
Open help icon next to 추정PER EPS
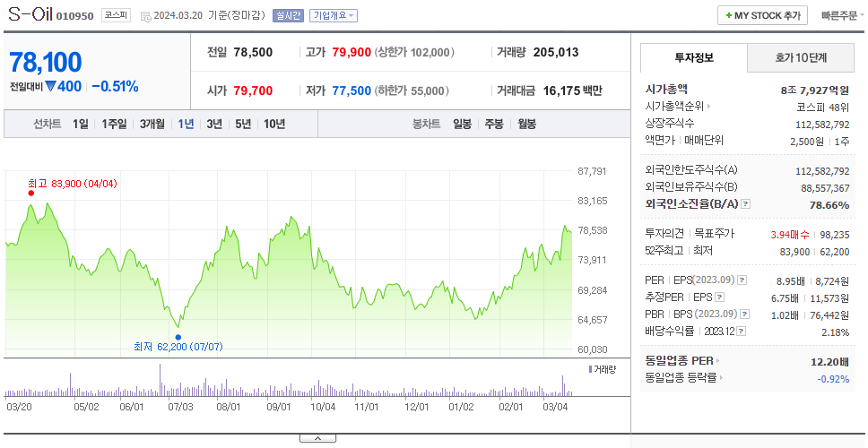coord(719,297)
